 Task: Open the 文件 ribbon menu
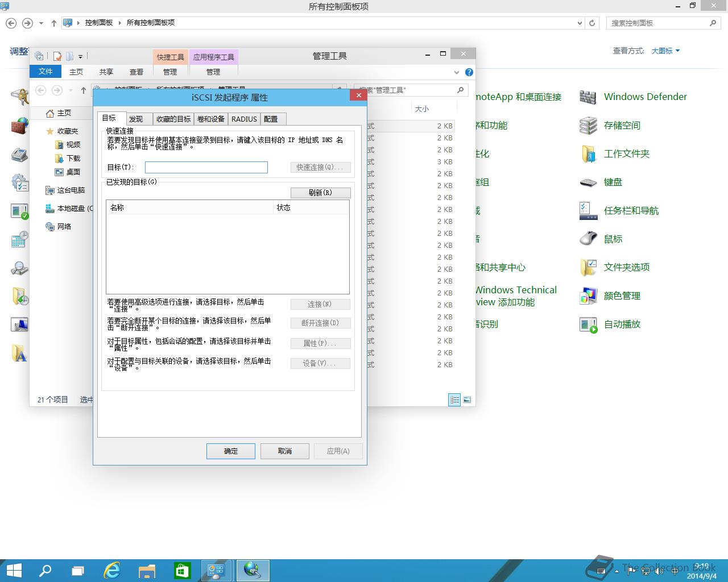(x=45, y=72)
